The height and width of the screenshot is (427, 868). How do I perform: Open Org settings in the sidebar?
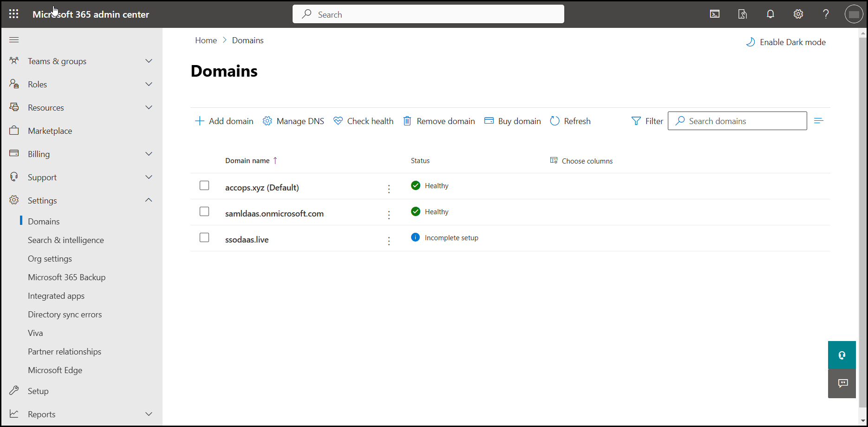point(50,259)
